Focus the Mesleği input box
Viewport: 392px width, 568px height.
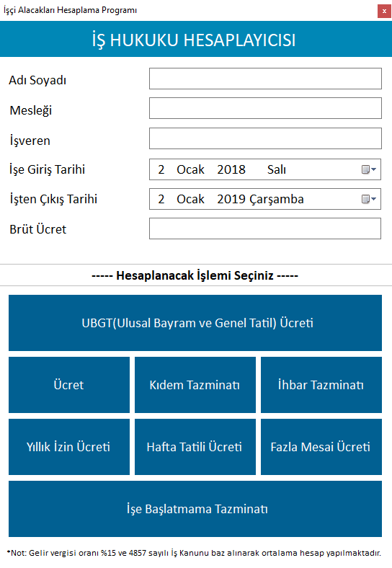[265, 108]
